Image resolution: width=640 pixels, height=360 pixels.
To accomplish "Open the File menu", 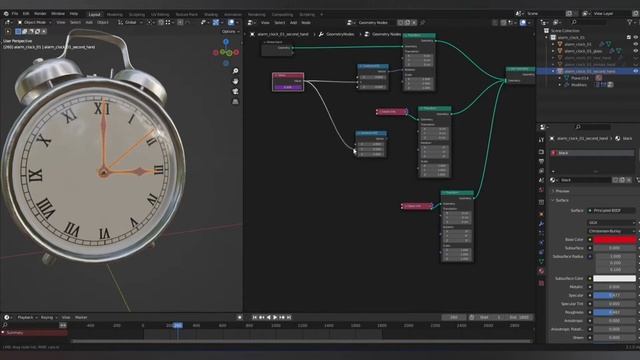I will click(15, 14).
